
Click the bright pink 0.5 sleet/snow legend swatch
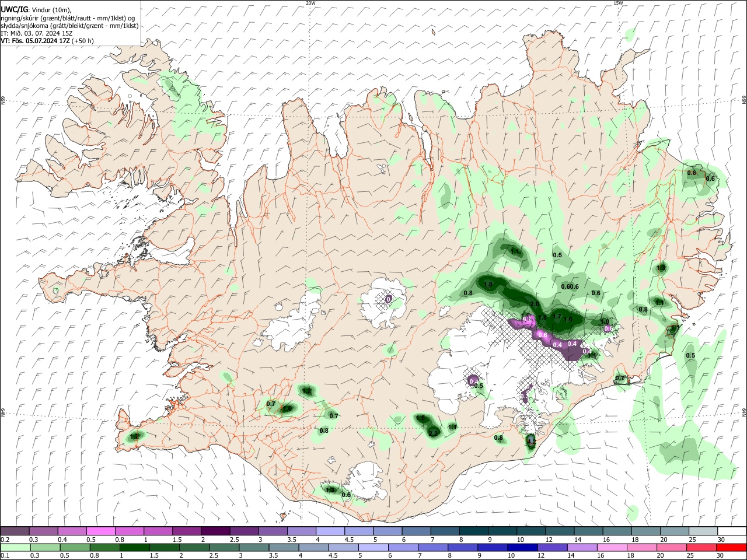pyautogui.click(x=100, y=531)
